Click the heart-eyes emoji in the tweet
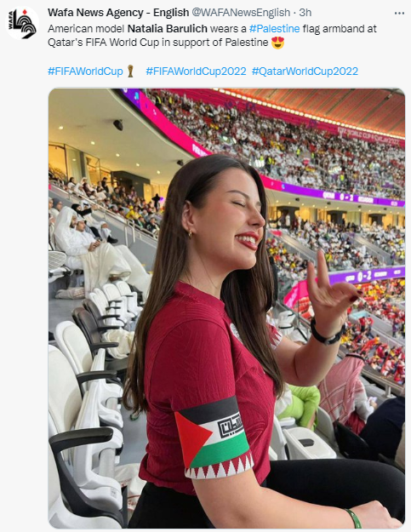 tap(277, 43)
